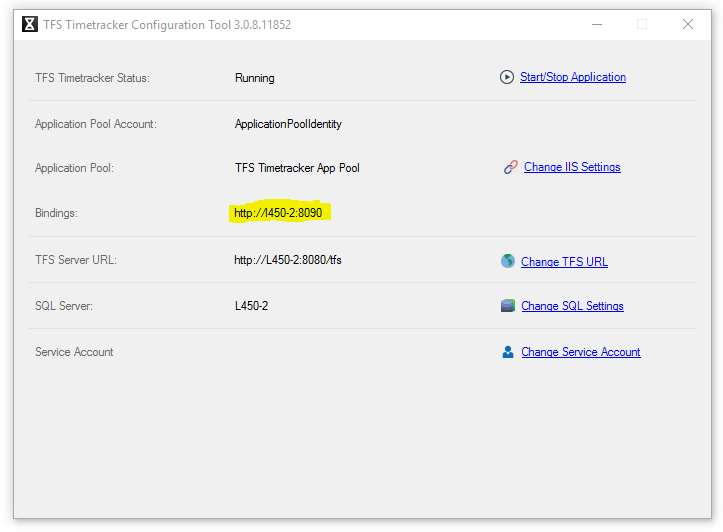Open the Change SQL Settings link

click(572, 306)
